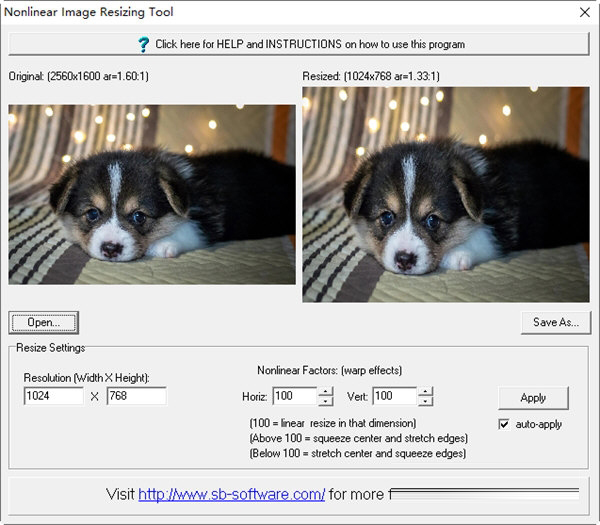Decrease Vert factor with down arrow
This screenshot has height=525, width=600.
coord(426,401)
